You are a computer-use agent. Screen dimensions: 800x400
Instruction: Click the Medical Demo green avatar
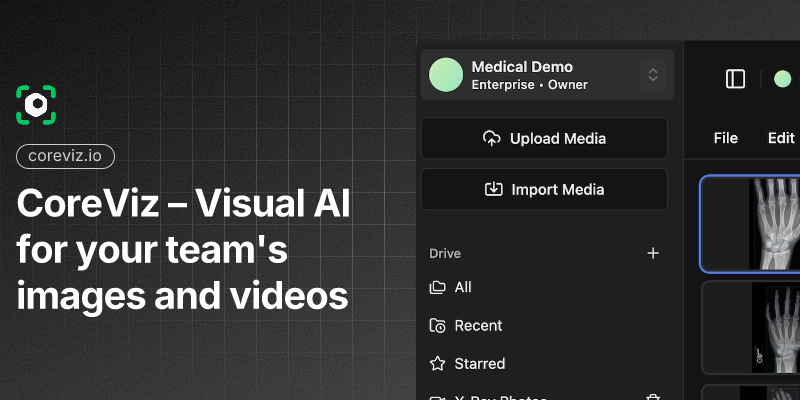[446, 74]
